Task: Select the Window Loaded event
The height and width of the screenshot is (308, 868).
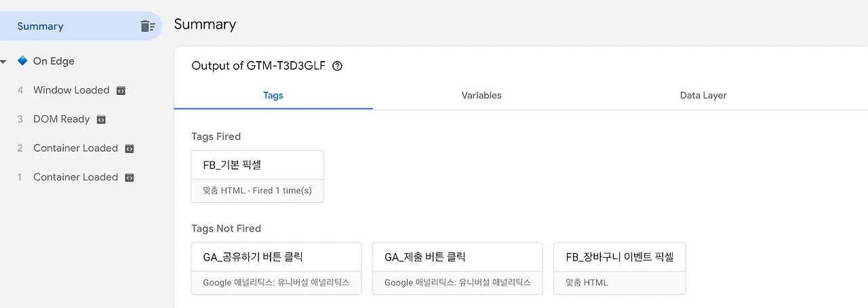Action: (x=71, y=90)
